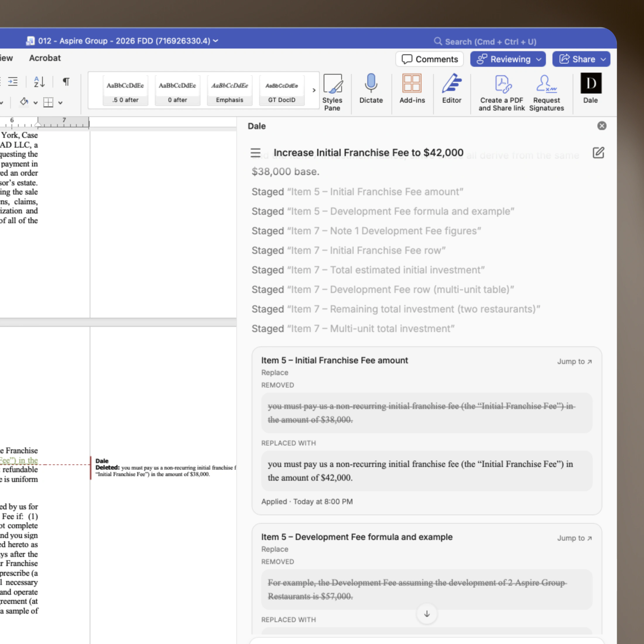Click staged 'Item 7 – Initial Franchise Fee row'
The image size is (644, 644).
click(349, 250)
